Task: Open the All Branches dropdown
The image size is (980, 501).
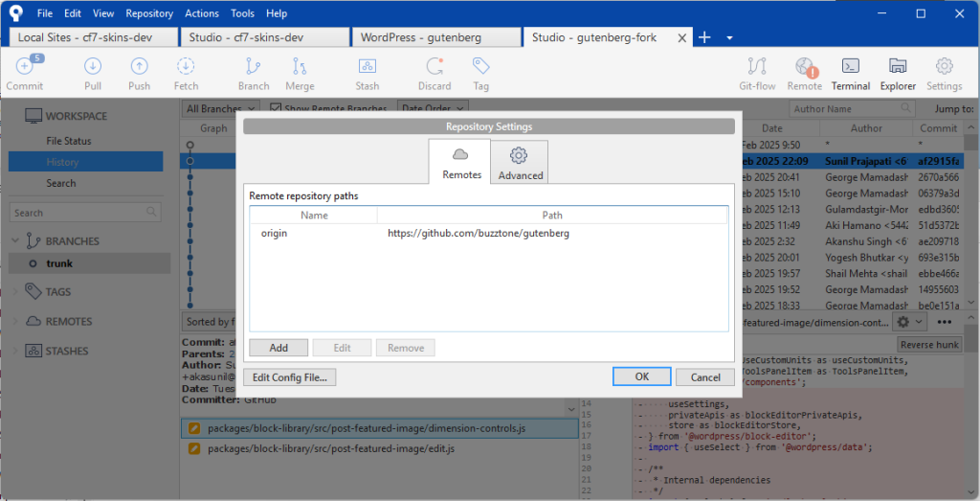Action: pyautogui.click(x=218, y=109)
